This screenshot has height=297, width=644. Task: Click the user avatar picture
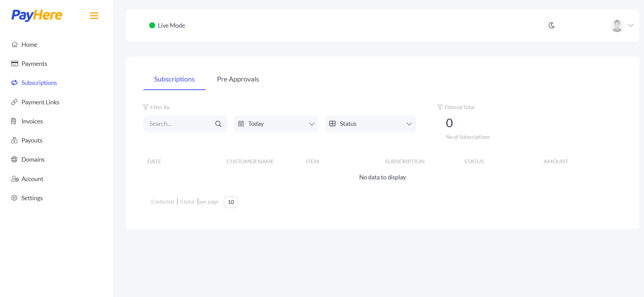[x=617, y=26]
